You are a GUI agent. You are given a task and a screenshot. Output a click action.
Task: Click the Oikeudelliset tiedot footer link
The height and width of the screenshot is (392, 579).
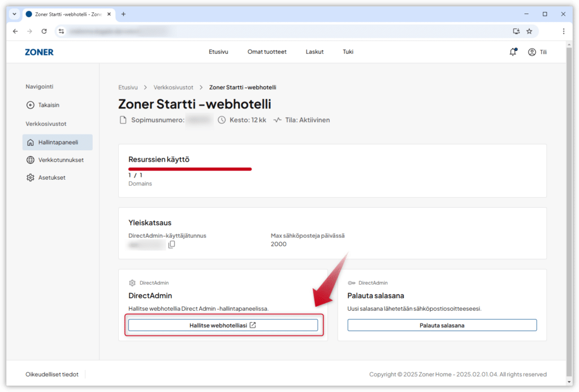pos(51,374)
